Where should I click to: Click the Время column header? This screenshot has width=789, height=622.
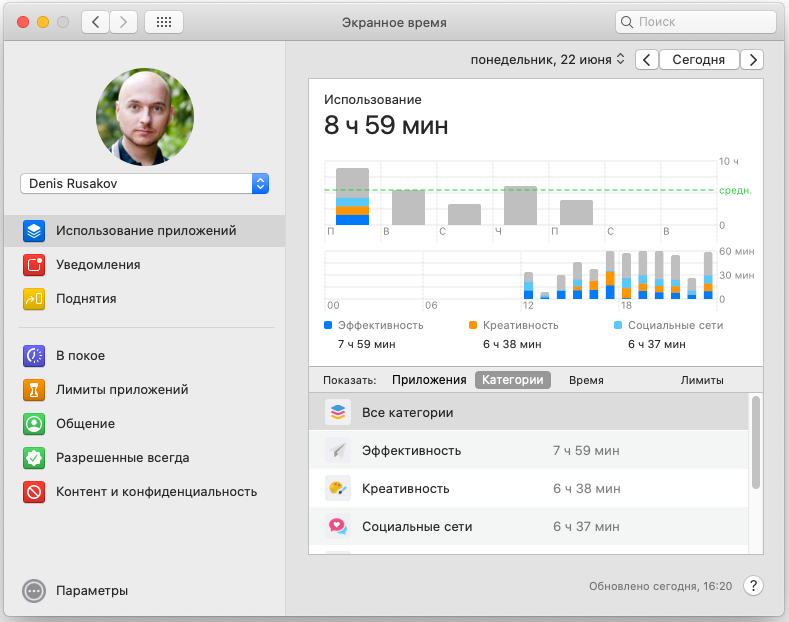click(x=586, y=380)
